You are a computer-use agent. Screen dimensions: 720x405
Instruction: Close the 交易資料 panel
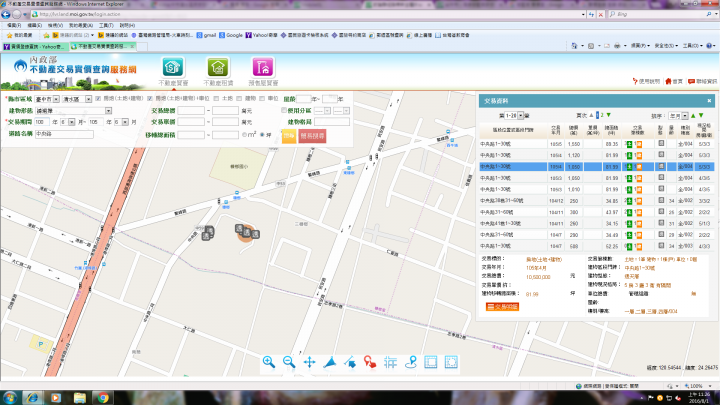click(x=709, y=101)
